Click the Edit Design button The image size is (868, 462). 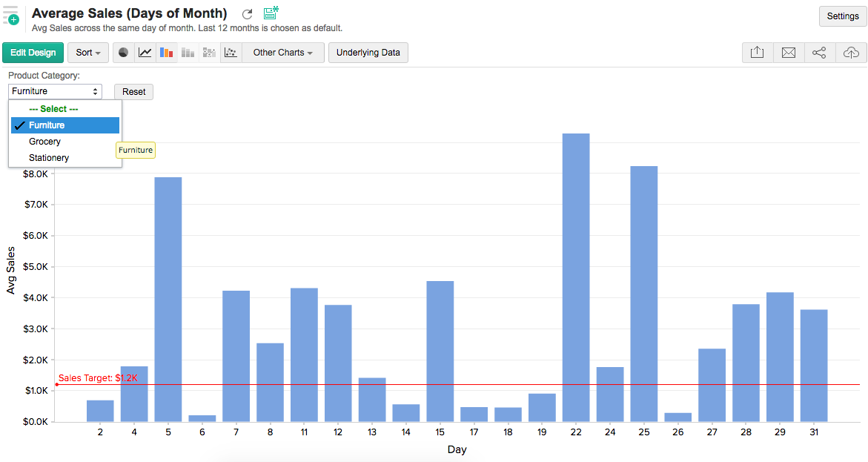coord(33,53)
